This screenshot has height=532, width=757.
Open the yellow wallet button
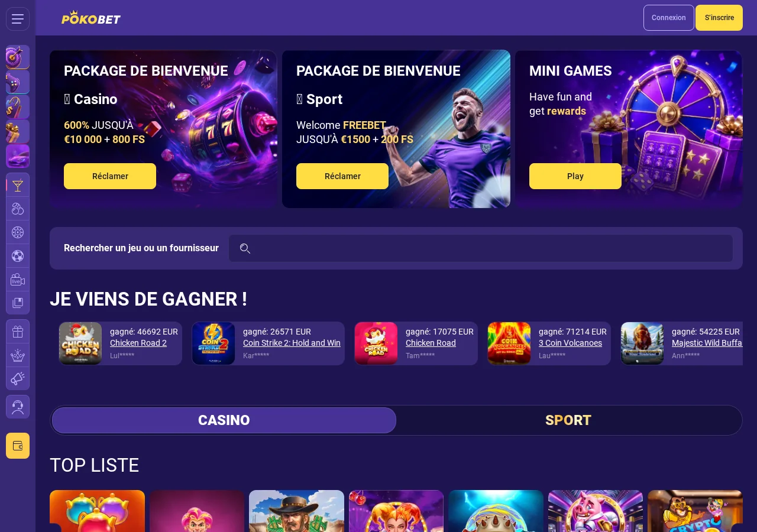[x=18, y=446]
